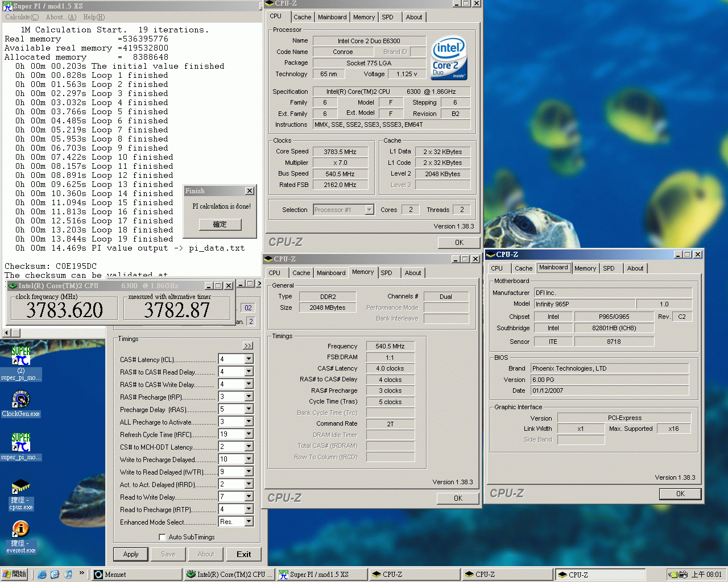Click the chip icon in the clock frequency window title
The height and width of the screenshot is (582, 728).
tap(12, 285)
